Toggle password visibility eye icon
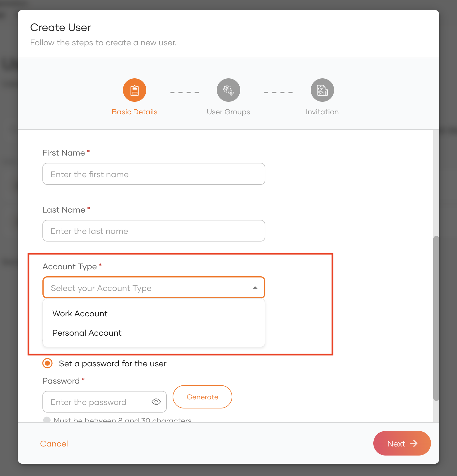 point(156,402)
